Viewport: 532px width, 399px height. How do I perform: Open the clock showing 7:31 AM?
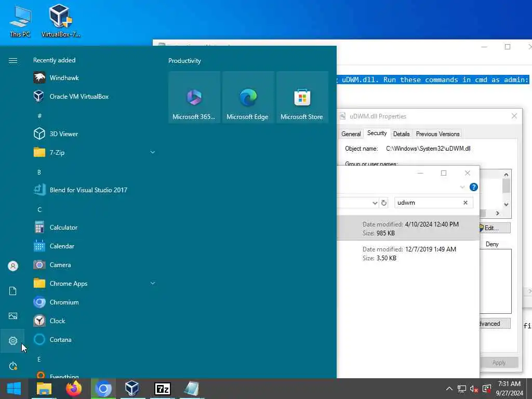coord(509,389)
